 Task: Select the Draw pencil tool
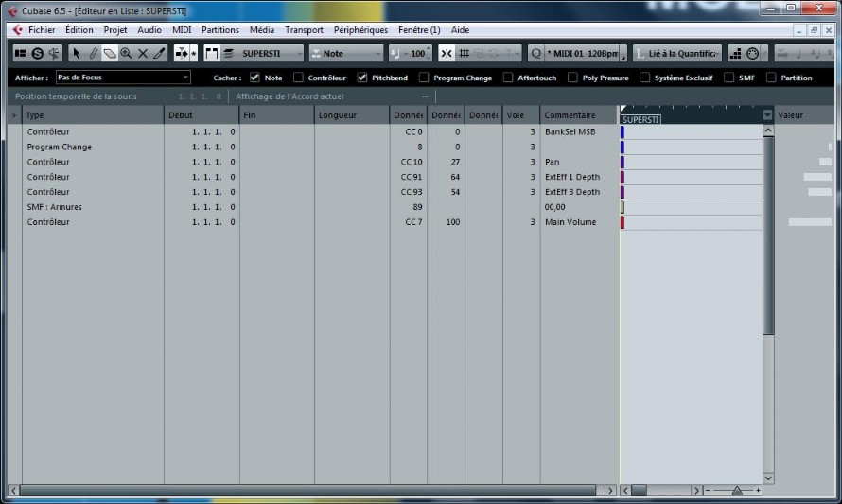93,53
